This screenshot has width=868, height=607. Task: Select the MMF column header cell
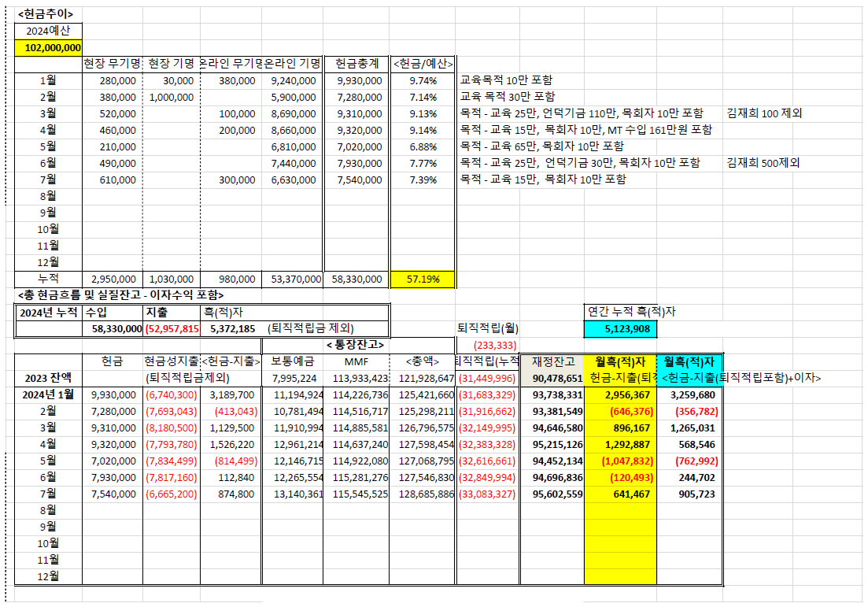coord(356,361)
